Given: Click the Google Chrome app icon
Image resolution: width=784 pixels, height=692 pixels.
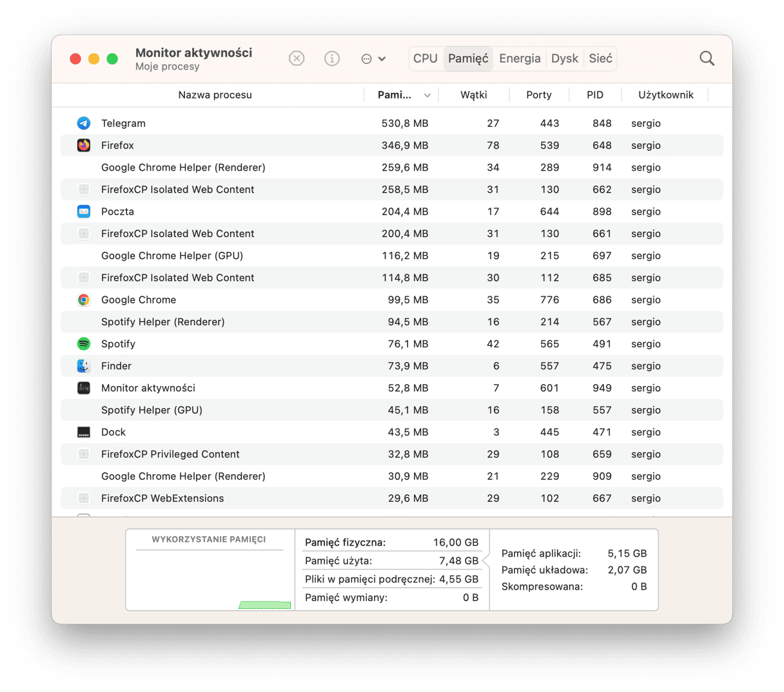Looking at the screenshot, I should 84,300.
